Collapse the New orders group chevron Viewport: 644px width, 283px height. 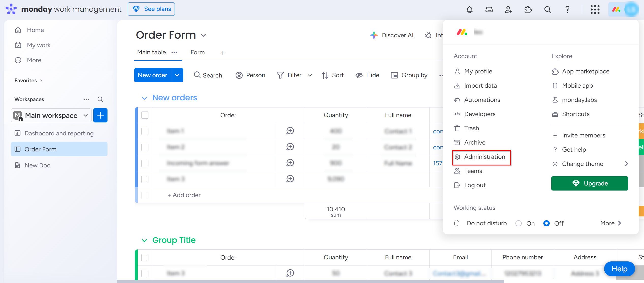(144, 98)
